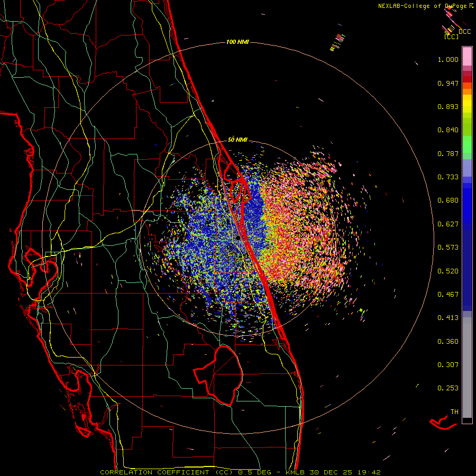Click the 0.627 scale value

click(x=448, y=224)
